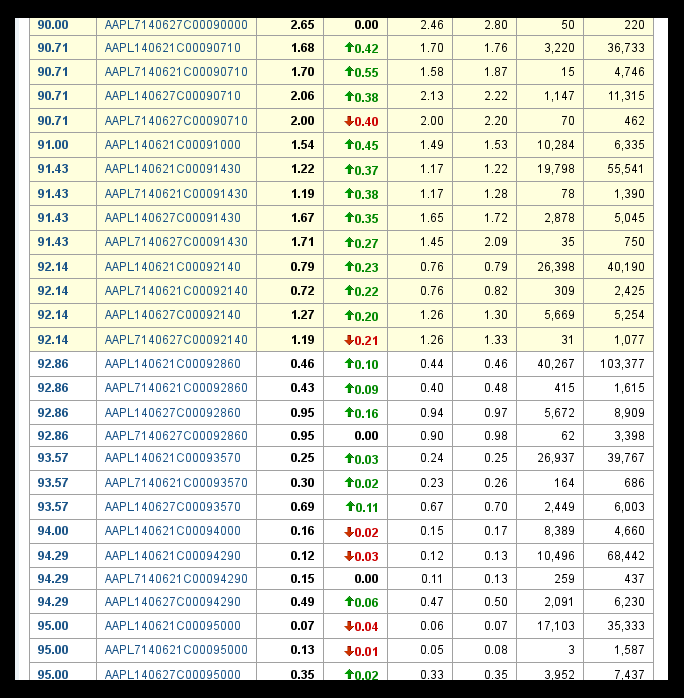Open contract AAPL140621C00091000
684x698 pixels.
(173, 145)
